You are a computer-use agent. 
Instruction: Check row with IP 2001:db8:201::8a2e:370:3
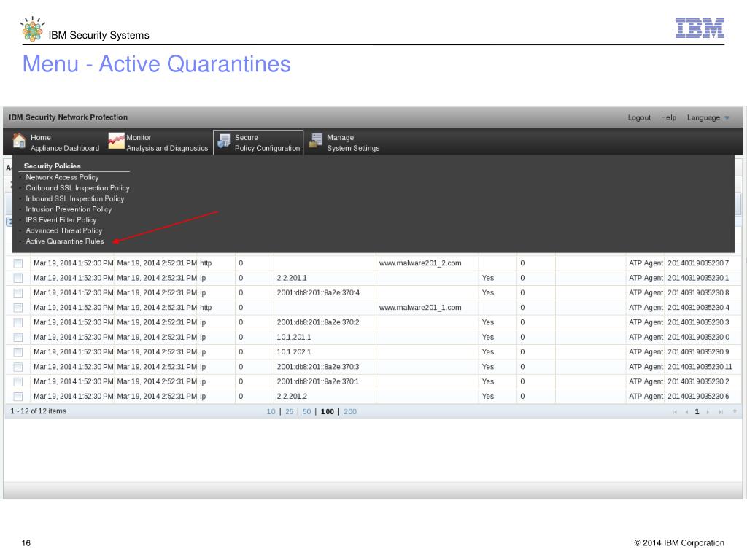coord(18,367)
